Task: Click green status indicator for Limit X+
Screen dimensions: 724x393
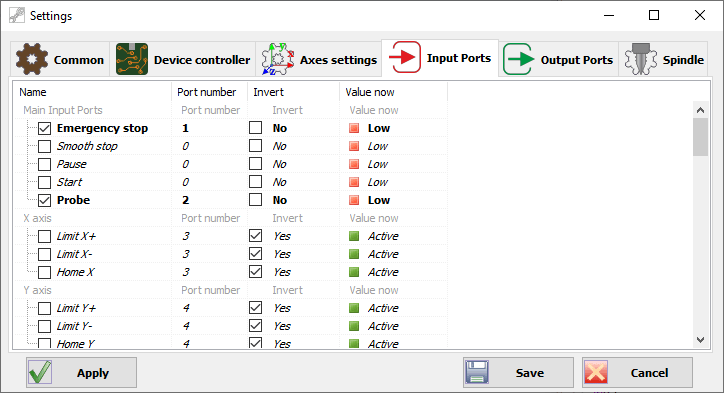Action: point(354,236)
